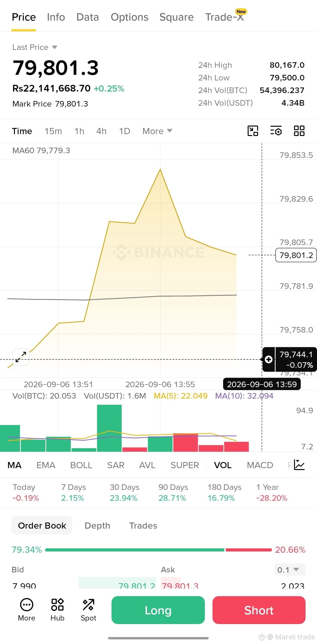
Task: Toggle the VOL sub-indicator
Action: (223, 465)
